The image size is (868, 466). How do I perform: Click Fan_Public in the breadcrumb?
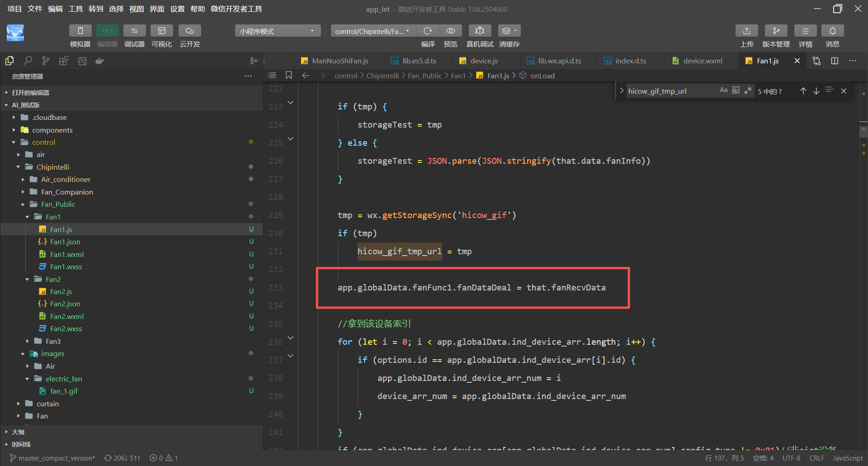(425, 76)
